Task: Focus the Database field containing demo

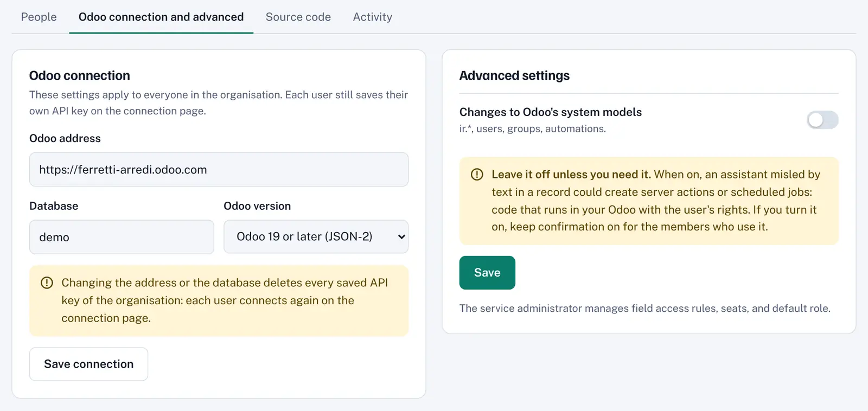Action: tap(122, 237)
